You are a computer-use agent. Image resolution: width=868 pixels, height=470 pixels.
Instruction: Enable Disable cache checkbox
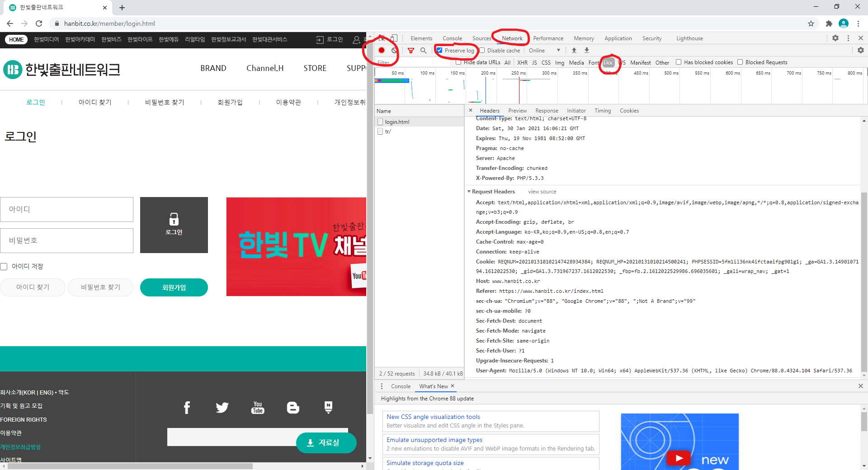pos(482,50)
